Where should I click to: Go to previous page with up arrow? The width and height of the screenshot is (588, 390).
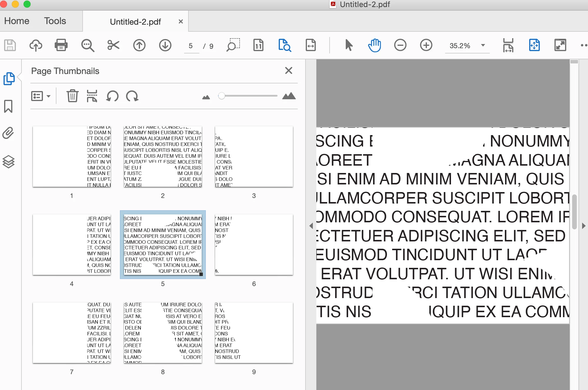[x=139, y=45]
